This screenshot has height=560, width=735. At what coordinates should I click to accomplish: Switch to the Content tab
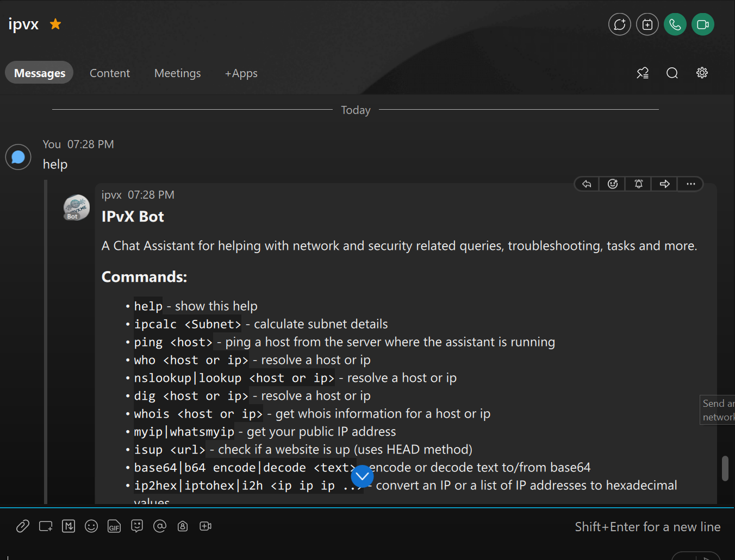tap(110, 73)
